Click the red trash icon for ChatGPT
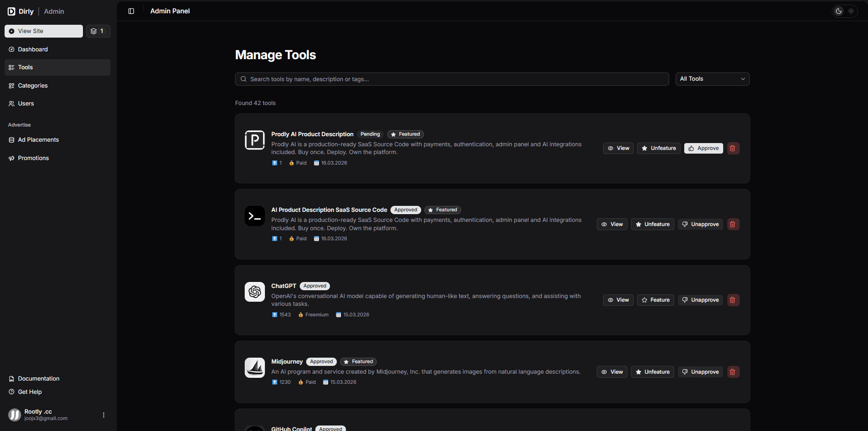Image resolution: width=868 pixels, height=431 pixels. pos(733,300)
